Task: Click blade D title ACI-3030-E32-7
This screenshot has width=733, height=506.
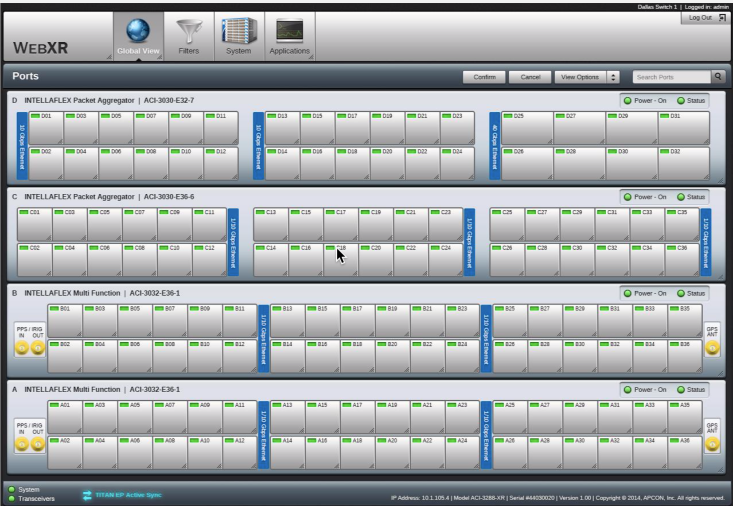Action: coord(169,101)
